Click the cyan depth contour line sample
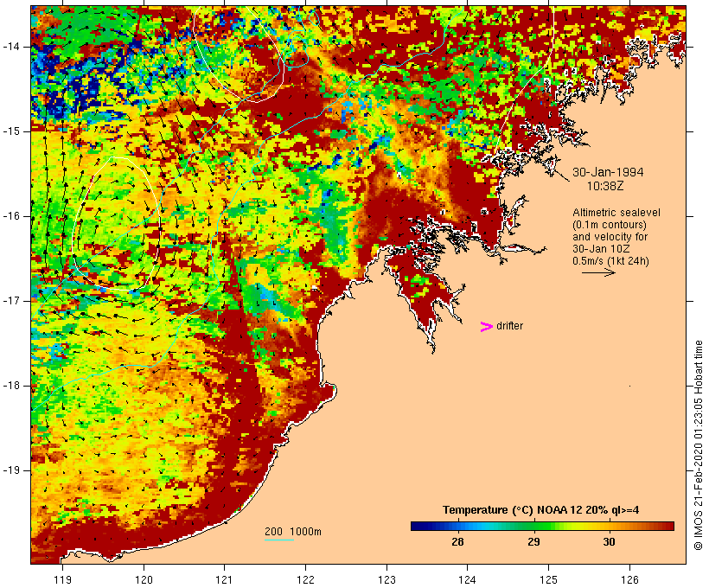Viewport: 709px width, 588px height. point(278,540)
